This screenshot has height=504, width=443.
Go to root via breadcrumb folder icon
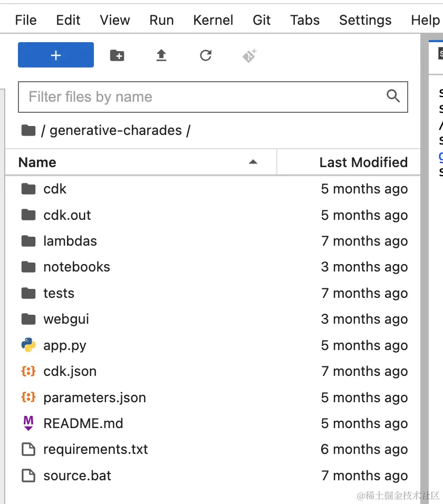[28, 131]
